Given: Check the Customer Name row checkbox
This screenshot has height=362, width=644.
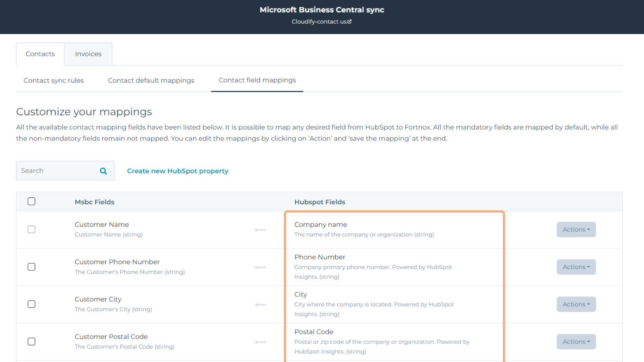Looking at the screenshot, I should tap(31, 229).
